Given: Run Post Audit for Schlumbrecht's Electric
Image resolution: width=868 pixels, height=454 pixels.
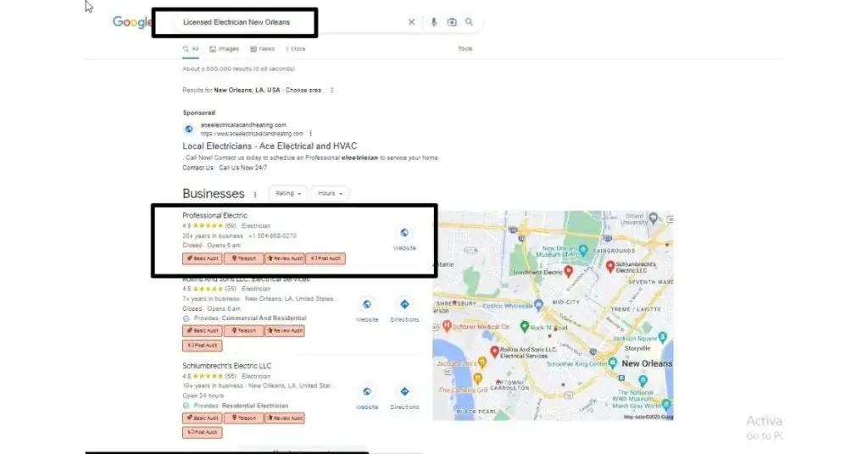Looking at the screenshot, I should pyautogui.click(x=202, y=433).
